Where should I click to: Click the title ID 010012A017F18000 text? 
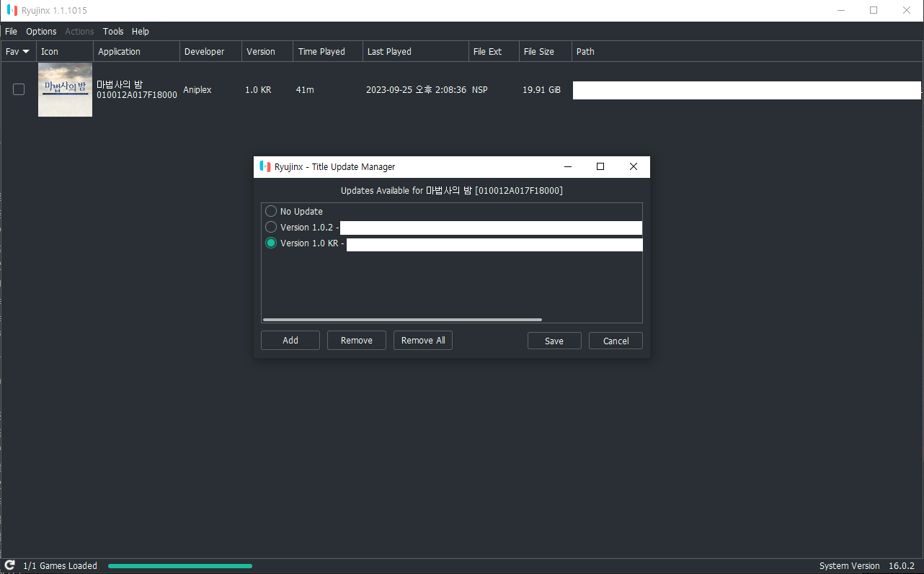coord(137,95)
